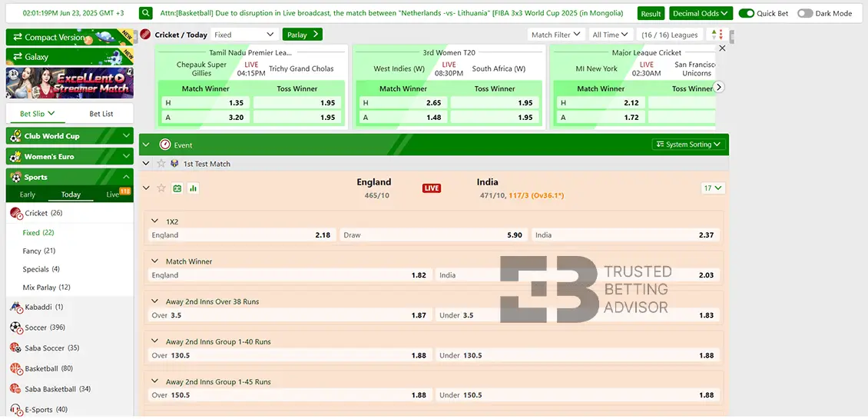This screenshot has height=419, width=868.
Task: Open Mix Parlay (12) under Cricket
Action: (x=47, y=288)
